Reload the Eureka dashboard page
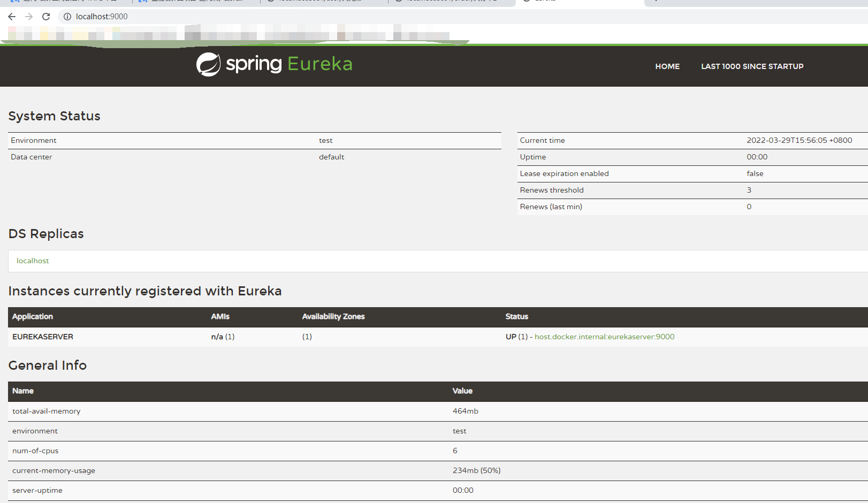 [46, 17]
